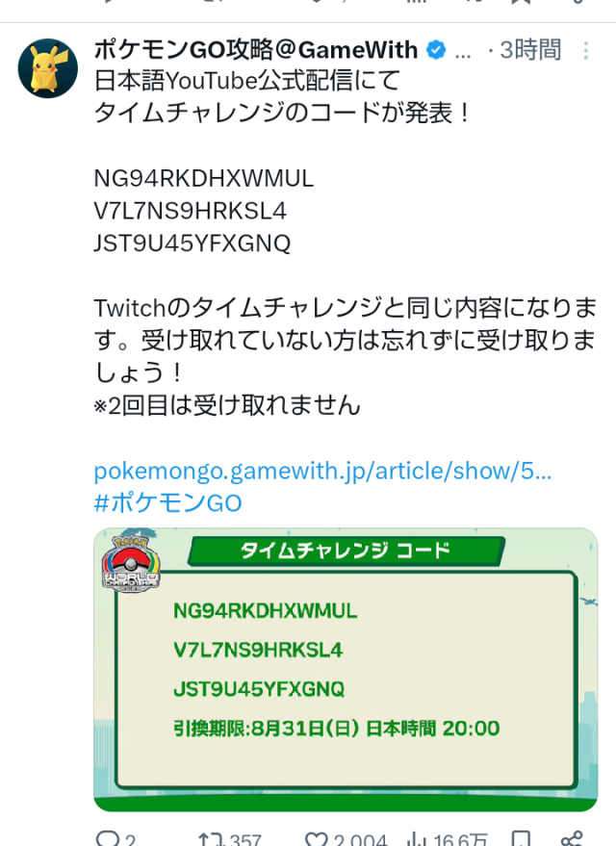616x846 pixels.
Task: Tap the blue verified badge
Action: pyautogui.click(x=436, y=50)
